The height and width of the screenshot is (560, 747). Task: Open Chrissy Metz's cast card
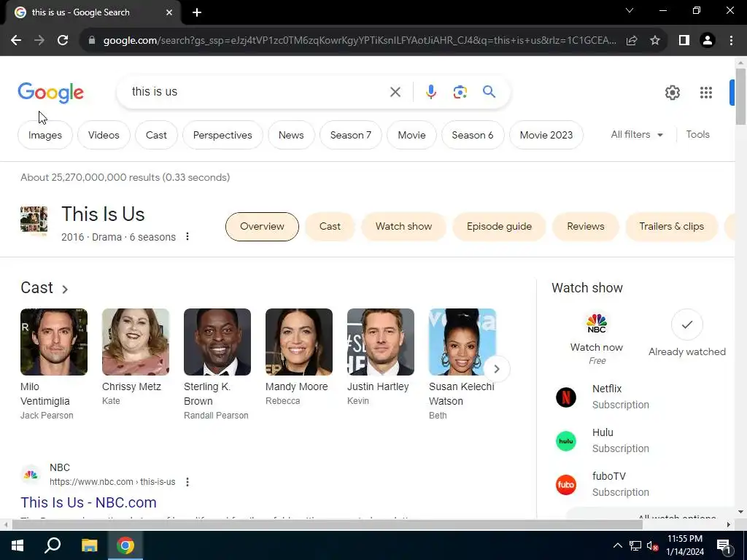click(x=135, y=357)
